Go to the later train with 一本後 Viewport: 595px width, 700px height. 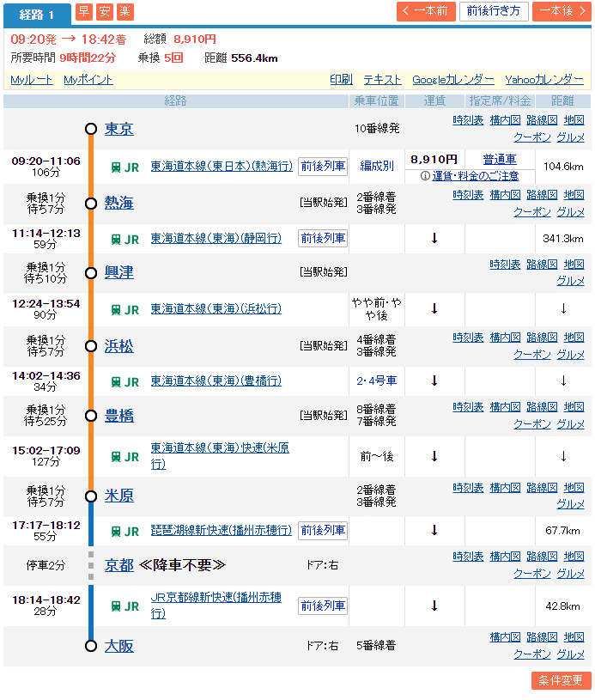point(562,11)
